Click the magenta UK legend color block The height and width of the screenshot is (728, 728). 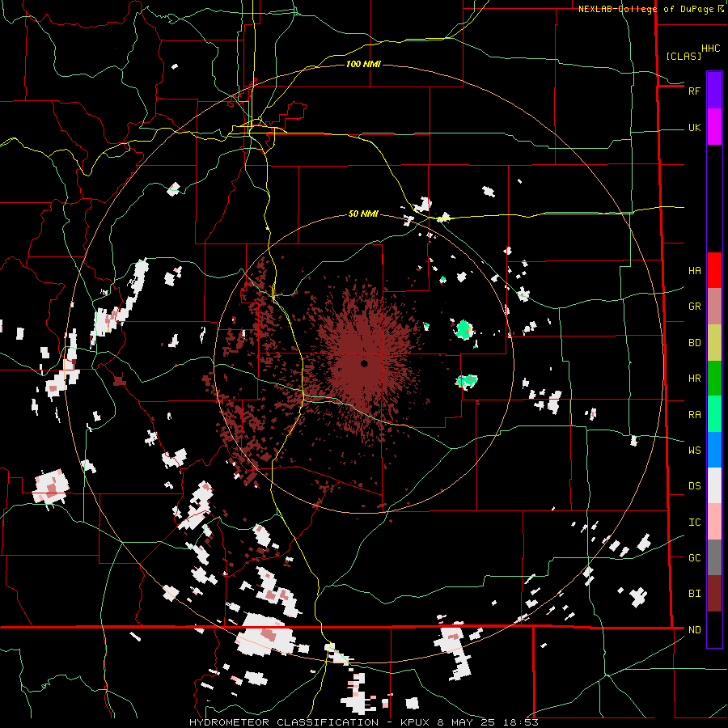[x=714, y=127]
